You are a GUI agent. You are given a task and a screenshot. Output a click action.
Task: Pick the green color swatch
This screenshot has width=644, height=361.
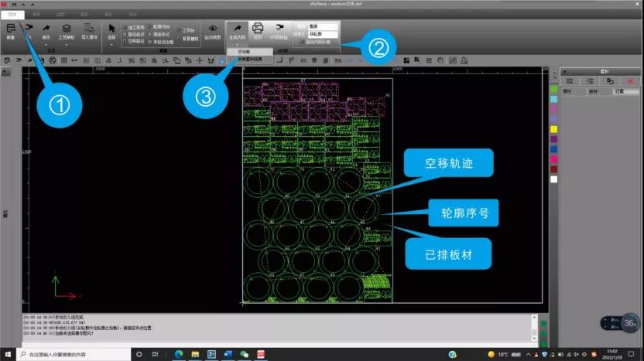tap(553, 90)
